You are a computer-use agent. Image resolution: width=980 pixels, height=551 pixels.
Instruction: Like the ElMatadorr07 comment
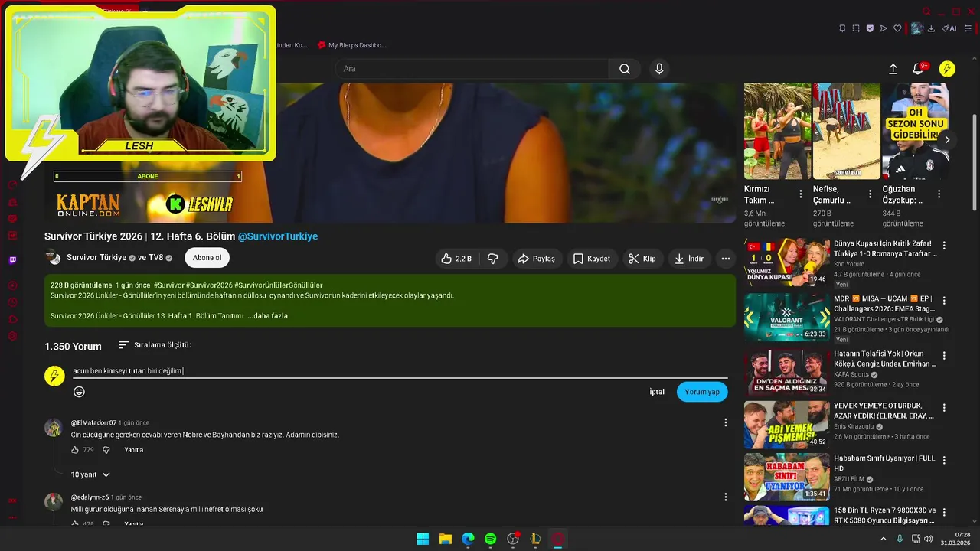coord(75,450)
